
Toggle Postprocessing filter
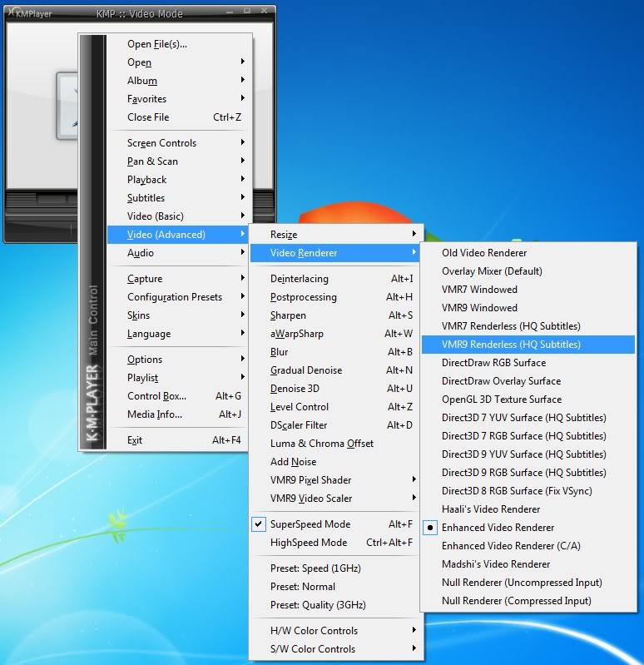[x=334, y=297]
